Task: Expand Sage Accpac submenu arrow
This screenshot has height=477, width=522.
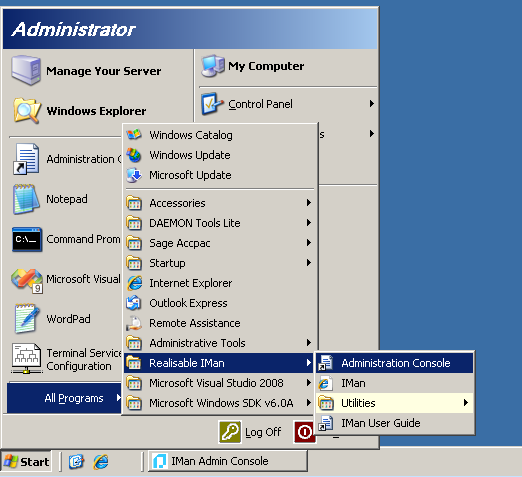Action: click(x=309, y=243)
